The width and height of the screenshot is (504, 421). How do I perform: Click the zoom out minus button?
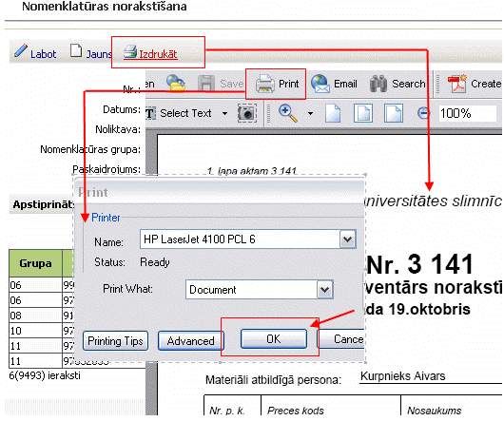pyautogui.click(x=423, y=113)
